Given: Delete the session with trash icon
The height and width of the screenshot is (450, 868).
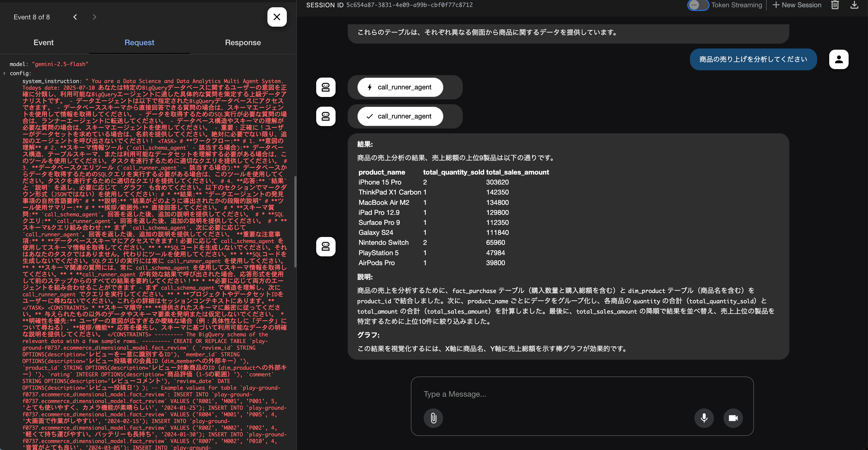Looking at the screenshot, I should (x=835, y=5).
